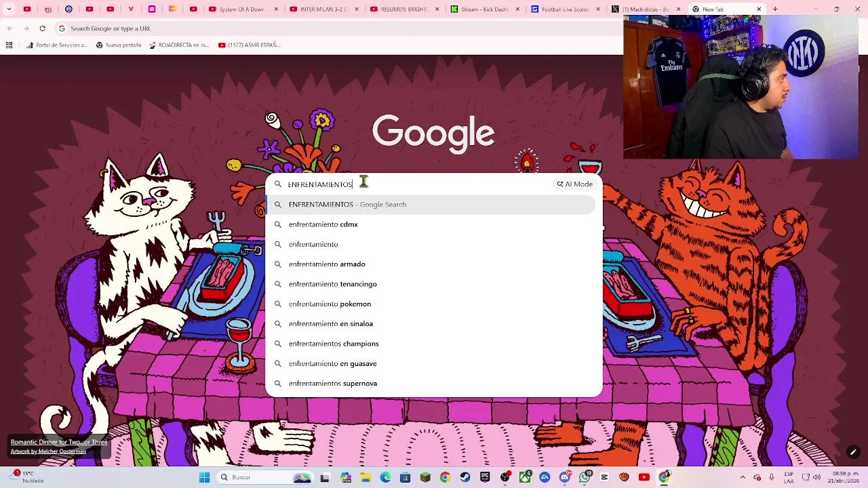The width and height of the screenshot is (868, 488).
Task: Open ESP LAA keyboard language selector
Action: click(789, 477)
